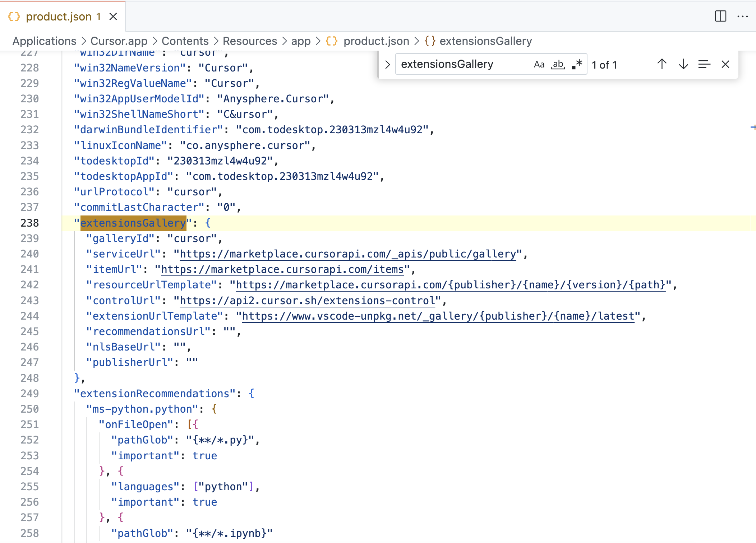Click "commitLastCharacter" key text

pyautogui.click(x=139, y=207)
